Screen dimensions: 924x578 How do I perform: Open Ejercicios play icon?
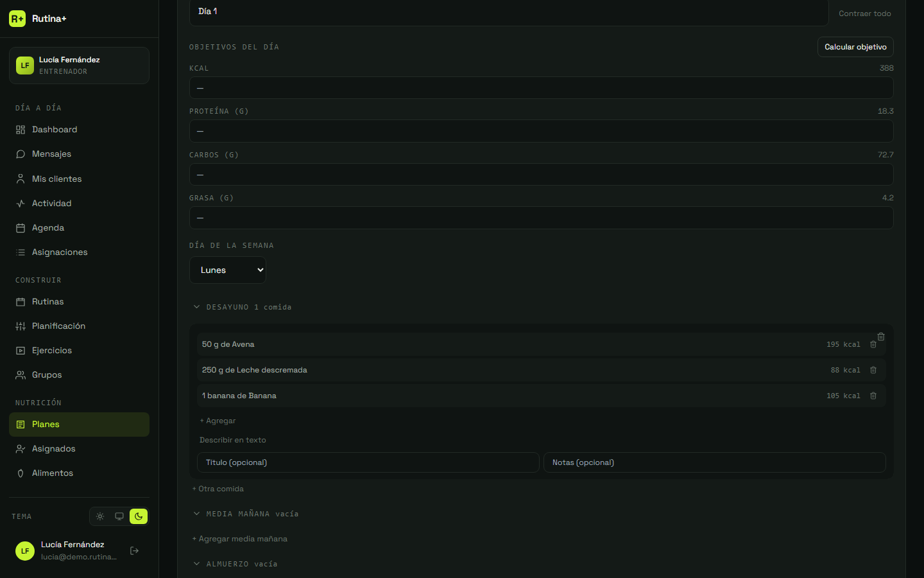[21, 351]
